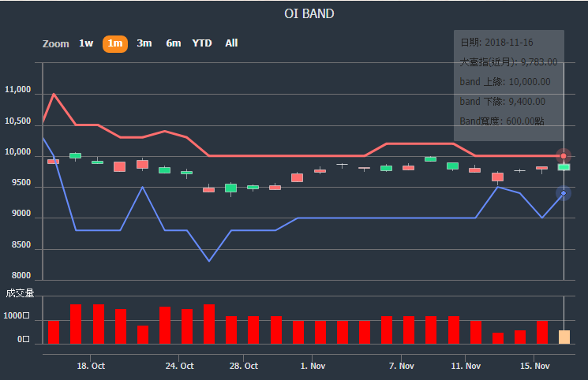
Task: Click the Band寬度 600.00點 tooltip line
Action: pyautogui.click(x=502, y=121)
